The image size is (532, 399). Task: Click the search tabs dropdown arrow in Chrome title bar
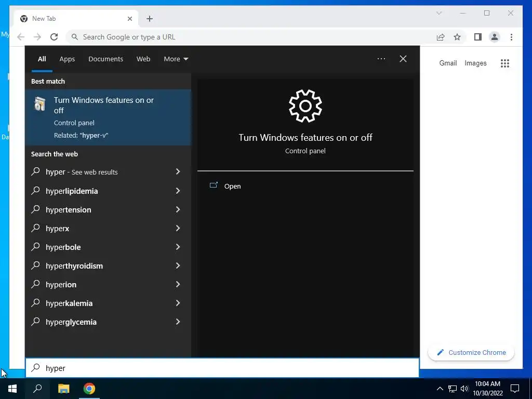439,13
